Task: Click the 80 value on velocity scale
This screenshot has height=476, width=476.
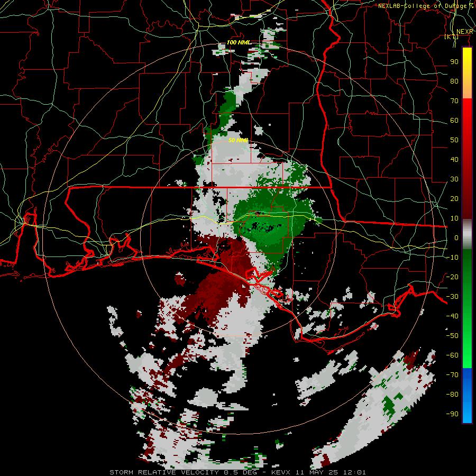Action: click(x=454, y=81)
